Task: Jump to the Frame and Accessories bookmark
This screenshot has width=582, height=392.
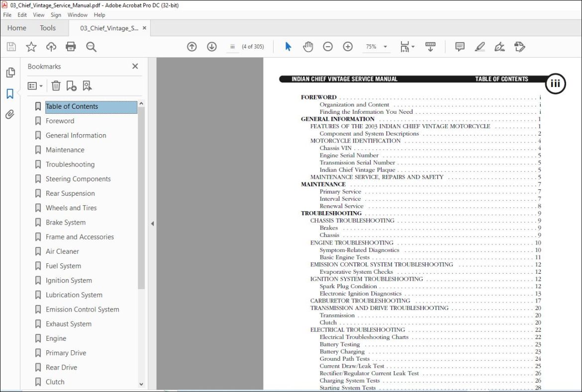Action: click(x=80, y=237)
